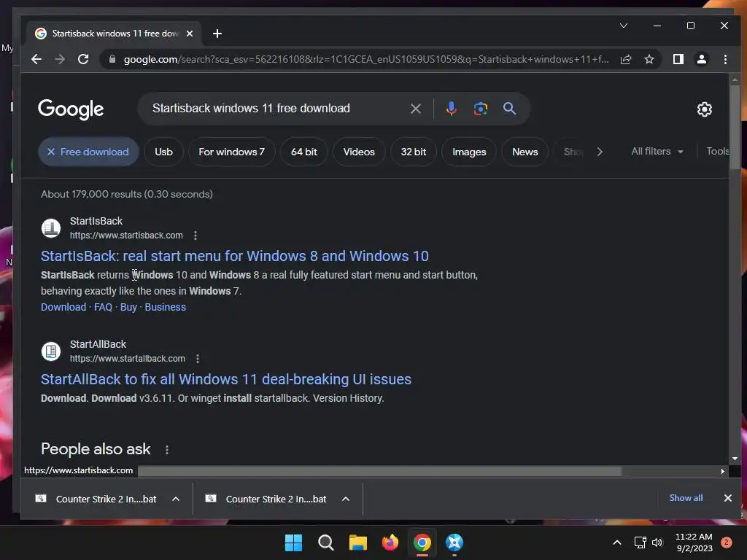
Task: Show hidden system tray icons
Action: (x=616, y=542)
